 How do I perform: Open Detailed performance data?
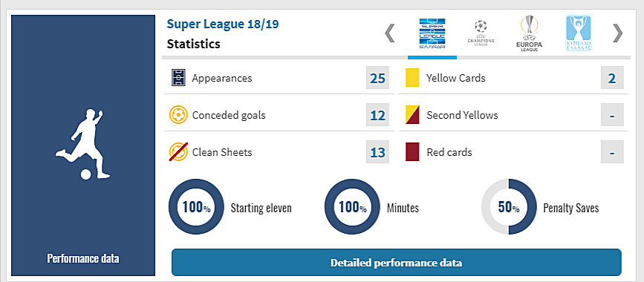tap(397, 262)
